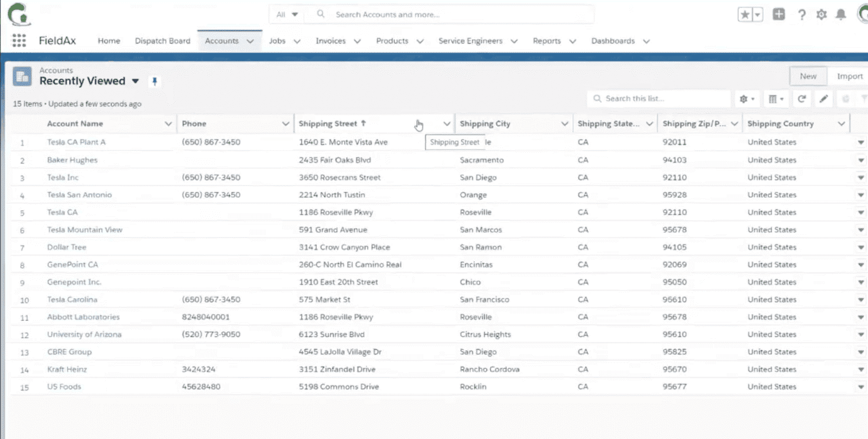The width and height of the screenshot is (868, 439).
Task: Open the Baker Hughes account
Action: (72, 160)
